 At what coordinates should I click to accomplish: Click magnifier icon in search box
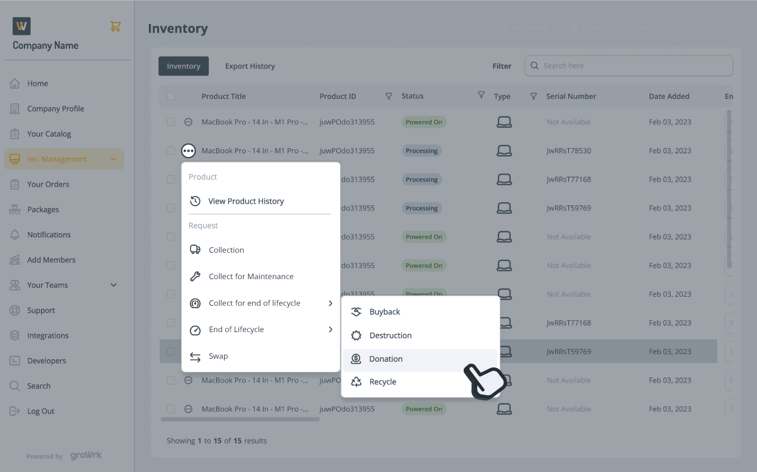coord(534,66)
